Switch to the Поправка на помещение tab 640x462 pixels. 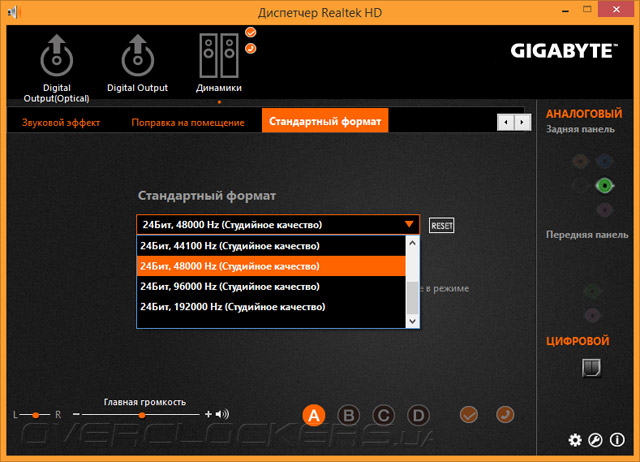pyautogui.click(x=188, y=122)
